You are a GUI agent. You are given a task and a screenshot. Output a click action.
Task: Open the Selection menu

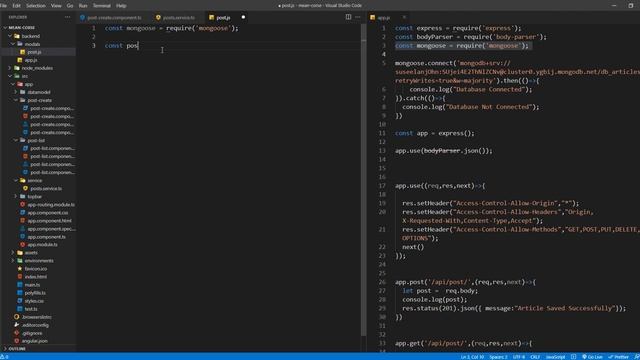pyautogui.click(x=36, y=6)
